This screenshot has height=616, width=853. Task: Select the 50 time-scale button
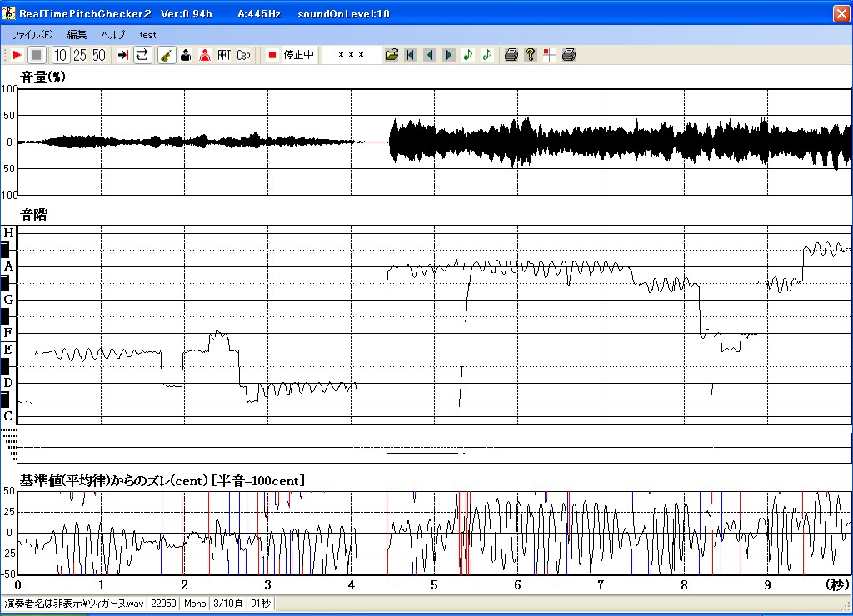pyautogui.click(x=98, y=55)
